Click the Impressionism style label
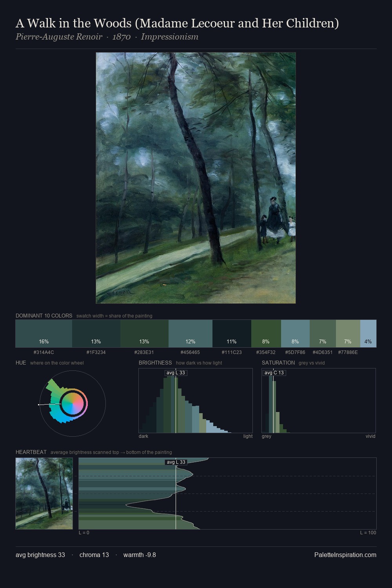 tap(170, 37)
